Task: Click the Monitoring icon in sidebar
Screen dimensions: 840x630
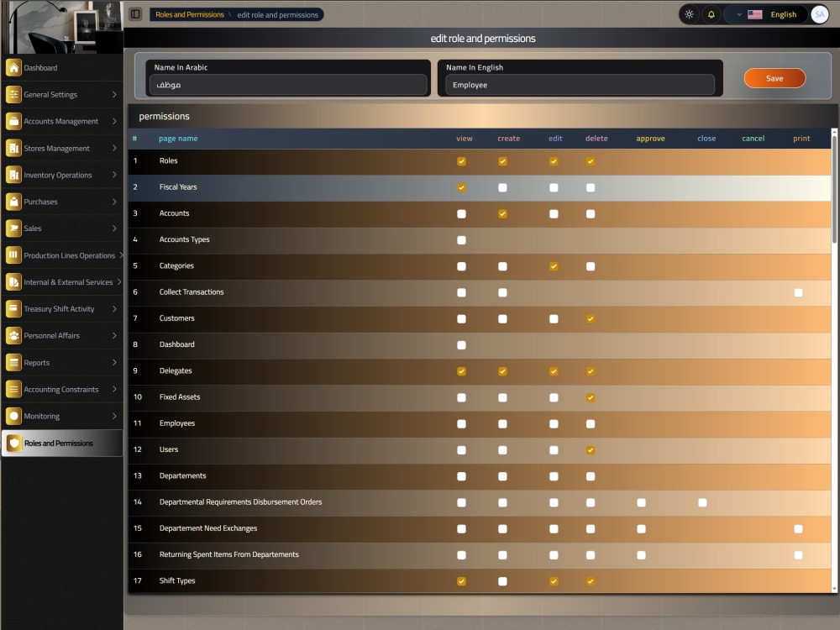Action: click(x=13, y=417)
